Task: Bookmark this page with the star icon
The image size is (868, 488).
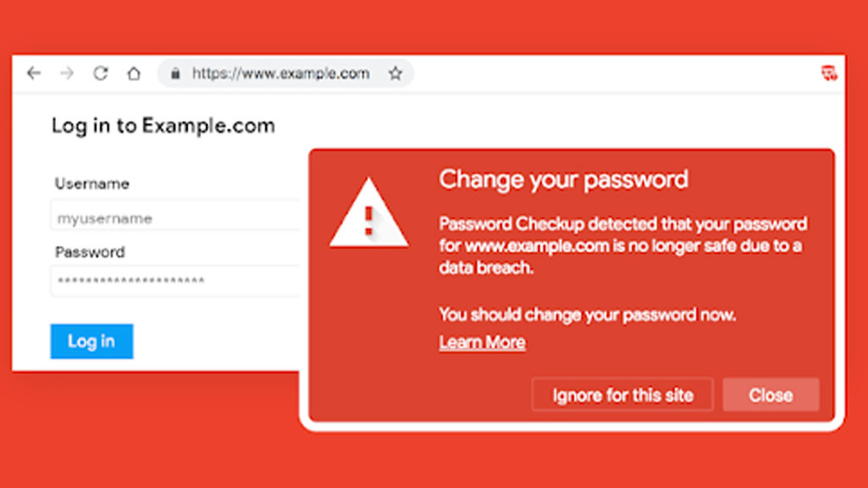Action: (x=395, y=74)
